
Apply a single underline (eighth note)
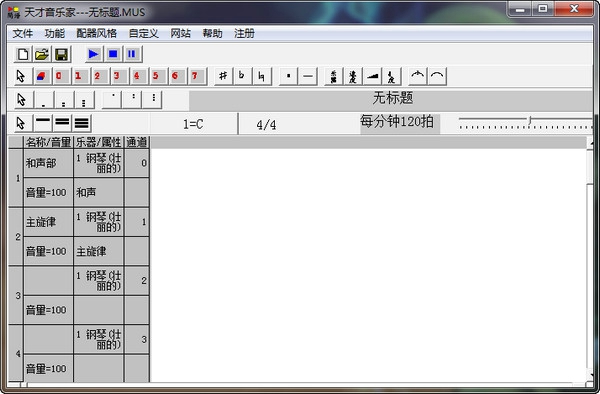[x=43, y=123]
